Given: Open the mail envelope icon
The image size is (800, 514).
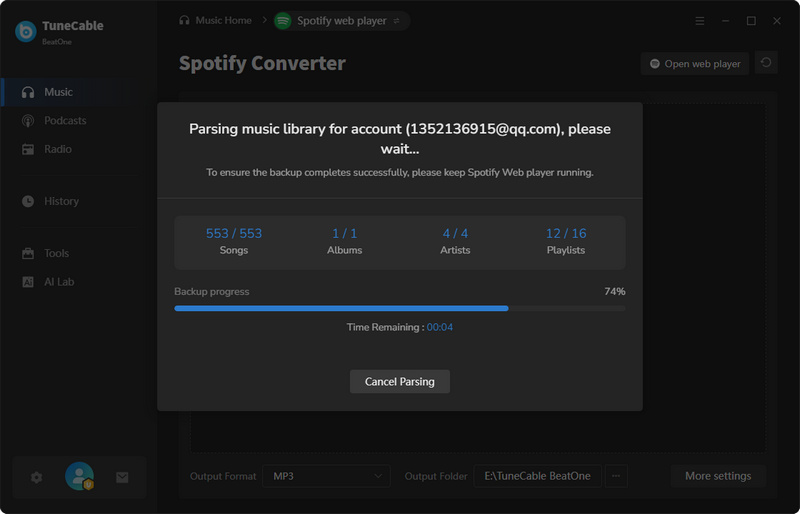Looking at the screenshot, I should [x=122, y=477].
